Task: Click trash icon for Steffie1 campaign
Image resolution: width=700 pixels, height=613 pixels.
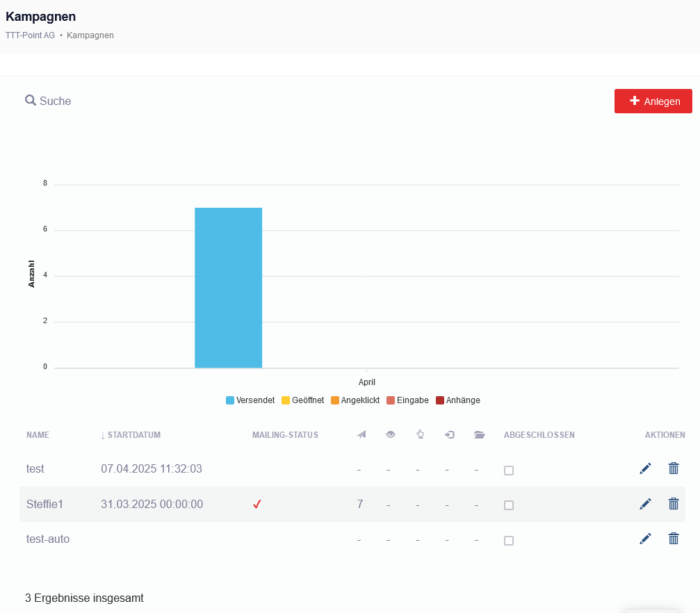Action: [x=673, y=504]
